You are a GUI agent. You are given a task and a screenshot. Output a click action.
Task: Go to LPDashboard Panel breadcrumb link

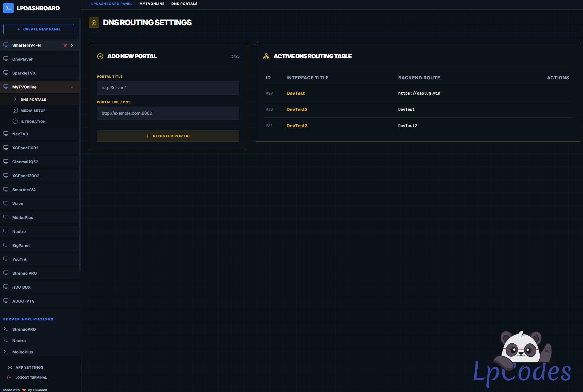(112, 4)
